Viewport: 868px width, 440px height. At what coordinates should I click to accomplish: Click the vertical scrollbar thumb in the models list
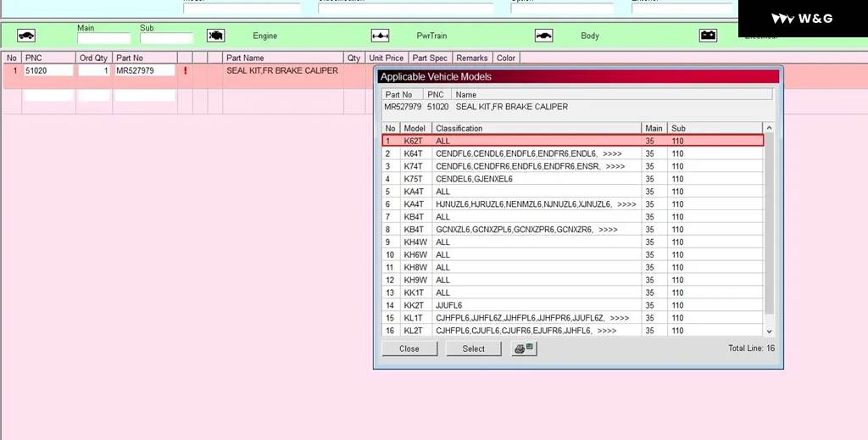click(769, 224)
